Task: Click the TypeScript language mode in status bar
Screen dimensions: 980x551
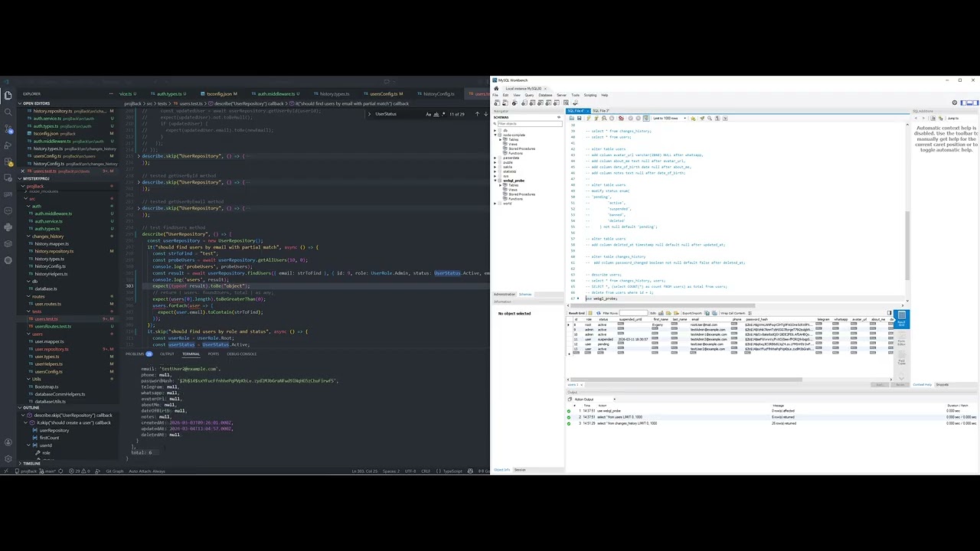Action: (452, 471)
